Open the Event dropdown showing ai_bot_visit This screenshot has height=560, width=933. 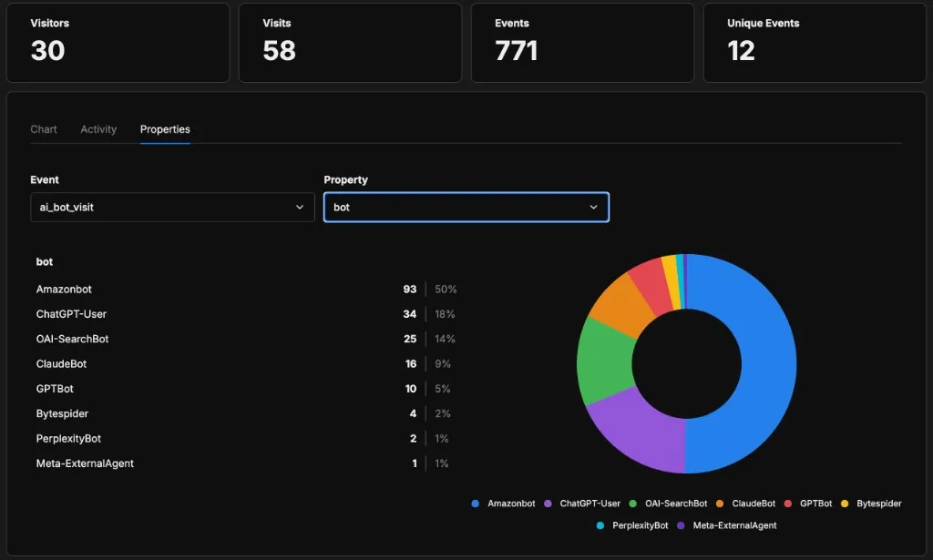pyautogui.click(x=172, y=207)
